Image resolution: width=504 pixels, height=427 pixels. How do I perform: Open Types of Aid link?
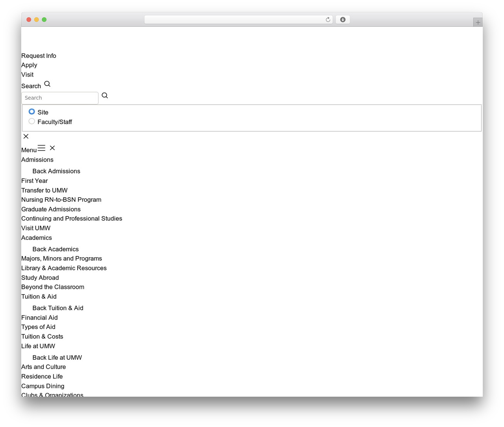[x=38, y=327]
